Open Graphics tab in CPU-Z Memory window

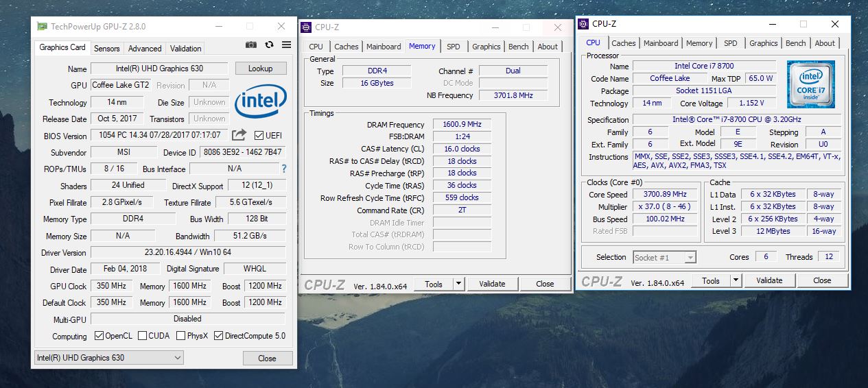tap(486, 47)
